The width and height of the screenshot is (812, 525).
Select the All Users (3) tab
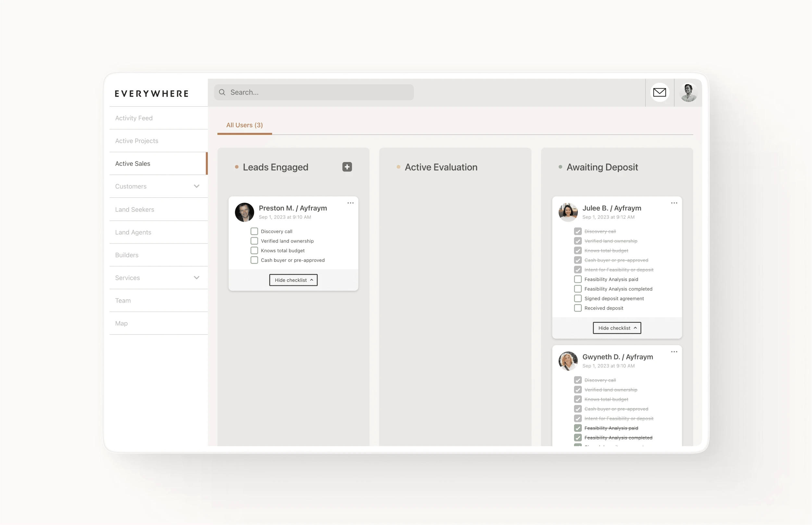[x=244, y=125]
